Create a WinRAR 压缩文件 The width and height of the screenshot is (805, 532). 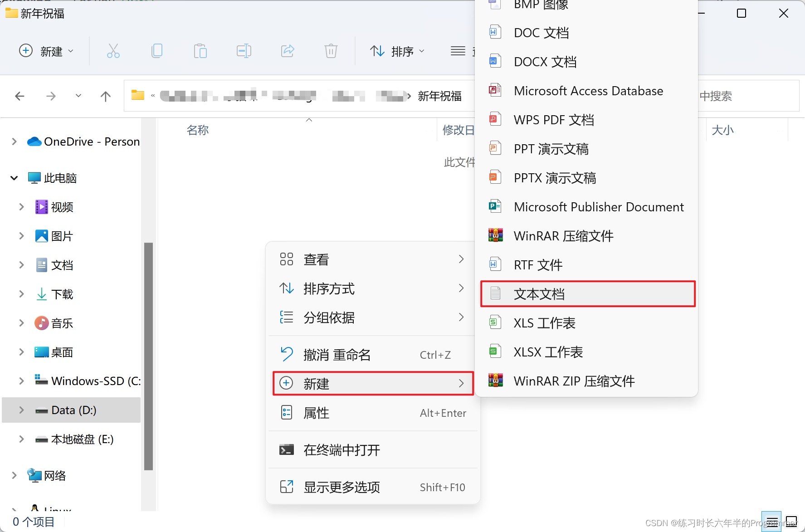pos(587,236)
